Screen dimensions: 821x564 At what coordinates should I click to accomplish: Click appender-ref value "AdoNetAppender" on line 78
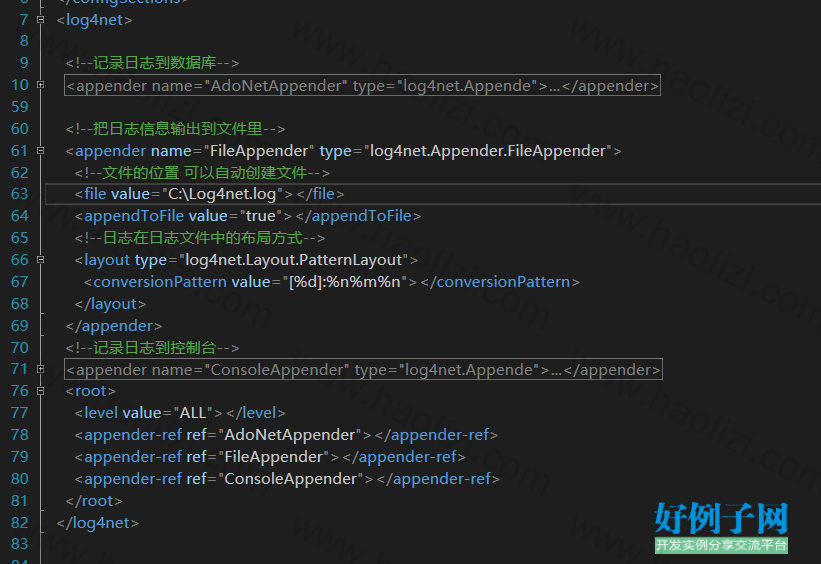(290, 435)
